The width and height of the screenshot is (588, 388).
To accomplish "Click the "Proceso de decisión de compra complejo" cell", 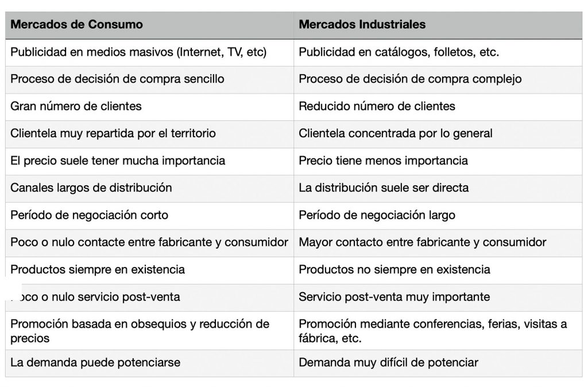I will (410, 79).
